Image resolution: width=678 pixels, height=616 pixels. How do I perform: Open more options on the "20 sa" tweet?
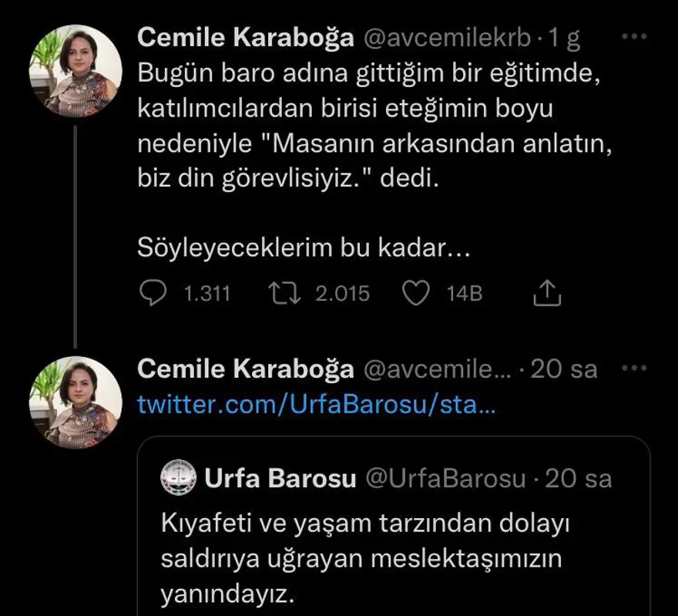coord(634,369)
